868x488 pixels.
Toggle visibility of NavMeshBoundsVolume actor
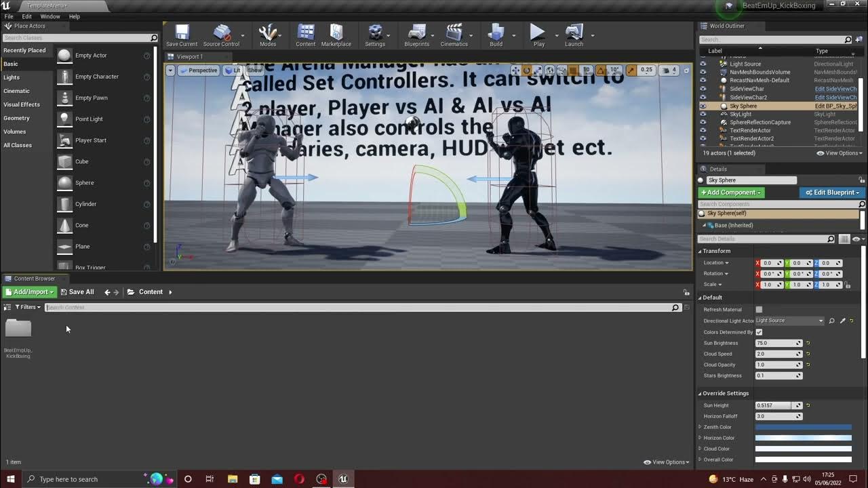tap(703, 72)
